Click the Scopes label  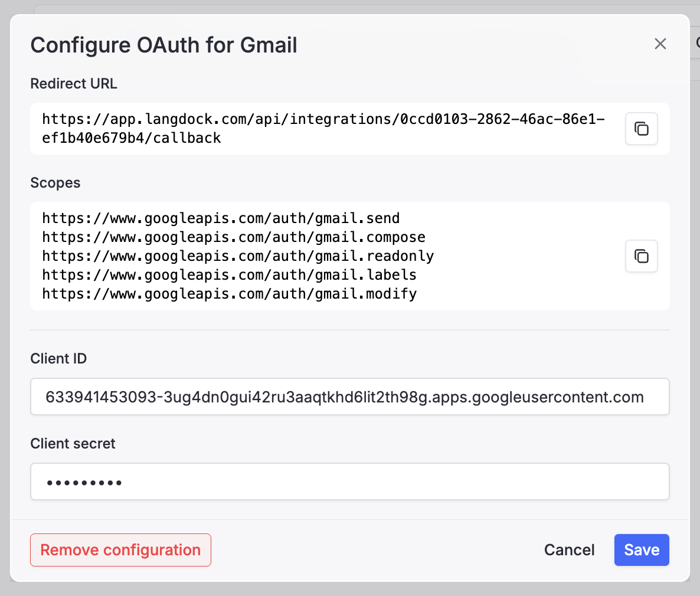pos(55,182)
